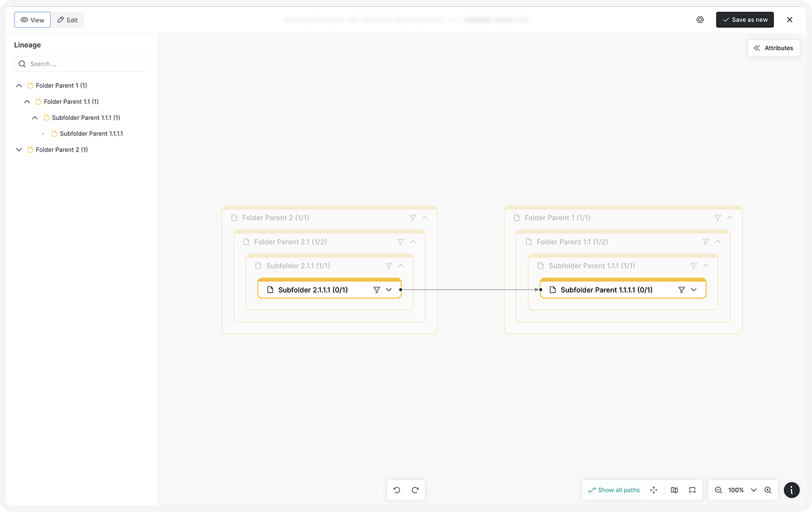Open the Attributes panel
This screenshot has width=812, height=512.
tap(774, 48)
